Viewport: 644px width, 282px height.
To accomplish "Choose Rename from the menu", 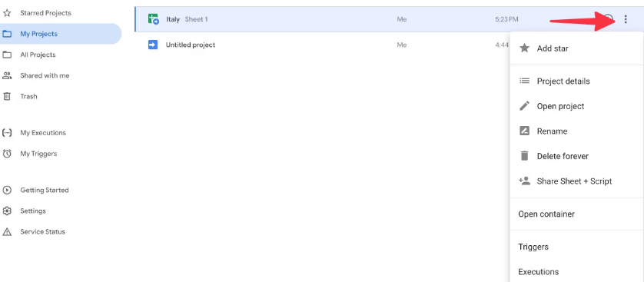I will (576, 131).
